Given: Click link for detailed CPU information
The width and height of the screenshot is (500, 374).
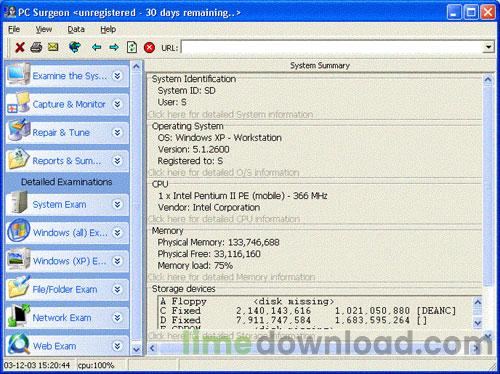Looking at the screenshot, I should click(x=224, y=219).
